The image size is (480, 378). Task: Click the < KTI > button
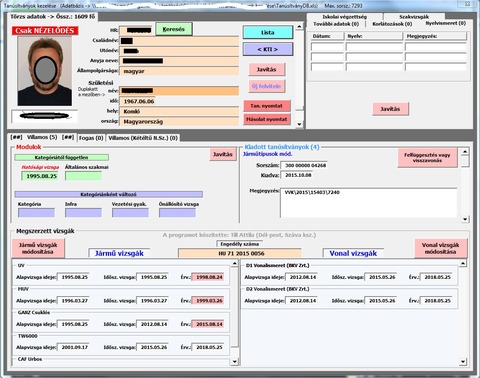(x=268, y=49)
